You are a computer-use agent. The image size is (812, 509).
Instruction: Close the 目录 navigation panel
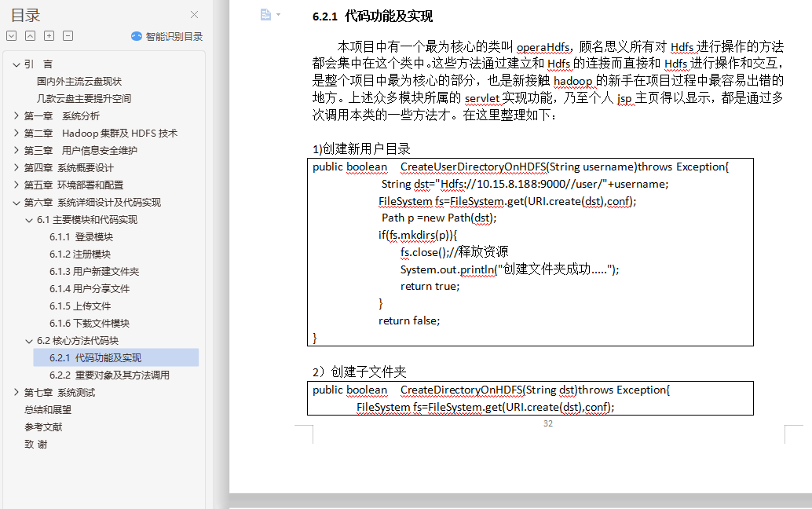point(194,14)
